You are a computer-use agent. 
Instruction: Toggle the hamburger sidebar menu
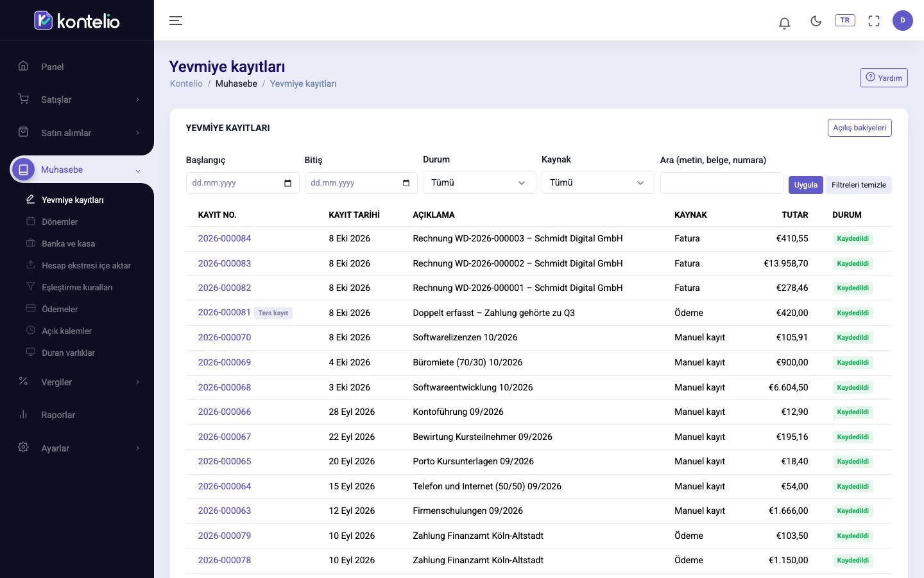(x=176, y=21)
